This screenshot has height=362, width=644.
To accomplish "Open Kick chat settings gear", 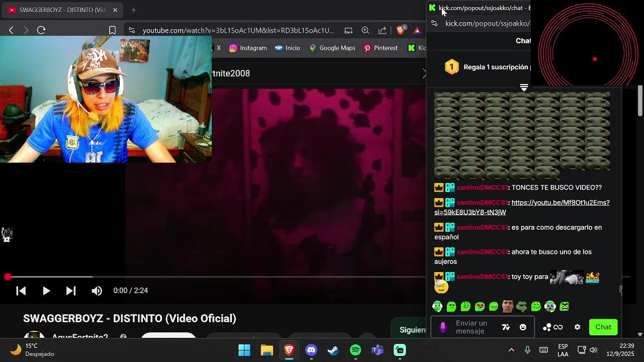I will [x=577, y=327].
